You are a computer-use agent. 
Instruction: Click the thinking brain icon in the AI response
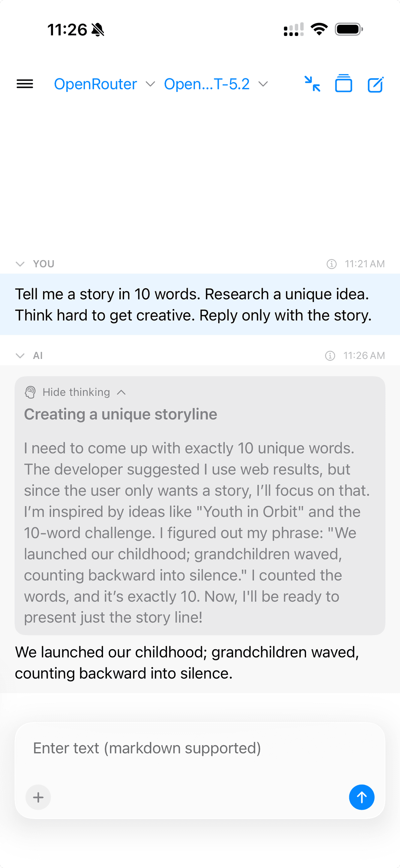(x=30, y=392)
